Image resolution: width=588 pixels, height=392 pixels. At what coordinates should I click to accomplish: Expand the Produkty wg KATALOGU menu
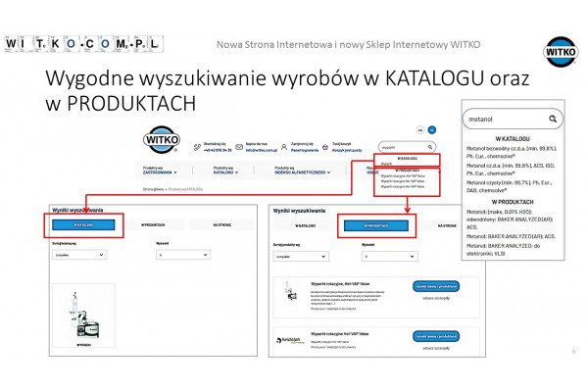click(225, 171)
